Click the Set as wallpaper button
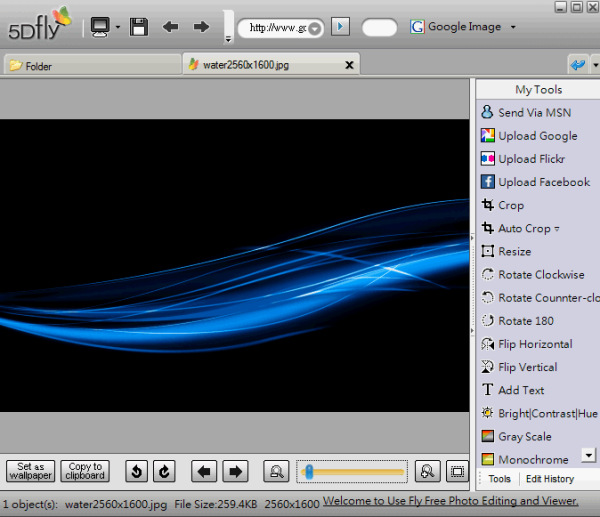The width and height of the screenshot is (600, 517). pyautogui.click(x=31, y=471)
